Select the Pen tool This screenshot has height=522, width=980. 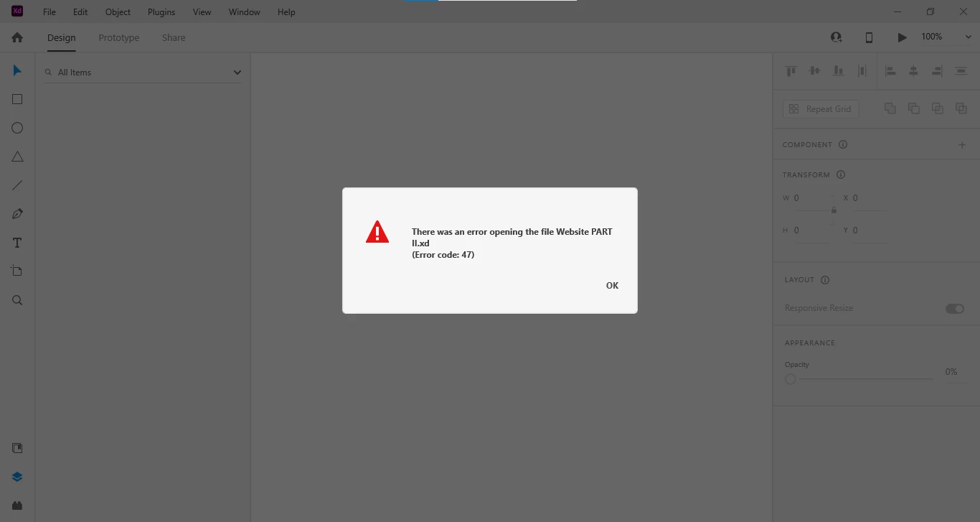point(17,214)
